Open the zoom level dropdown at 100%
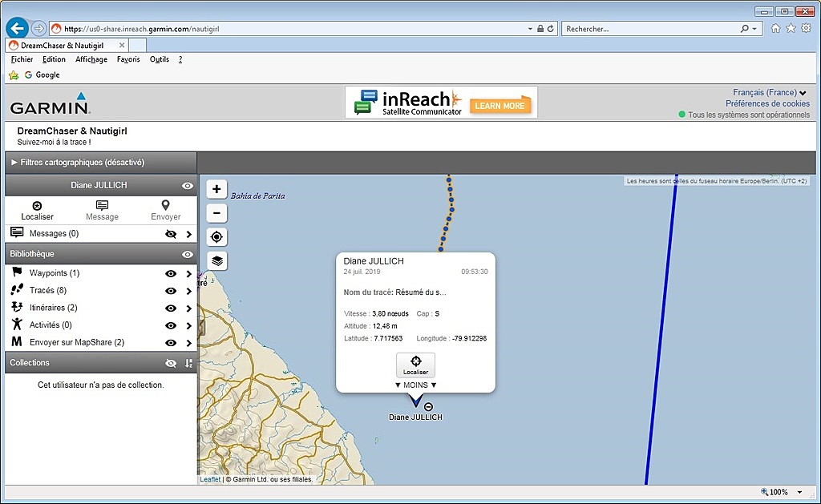This screenshot has height=504, width=821. tap(800, 492)
